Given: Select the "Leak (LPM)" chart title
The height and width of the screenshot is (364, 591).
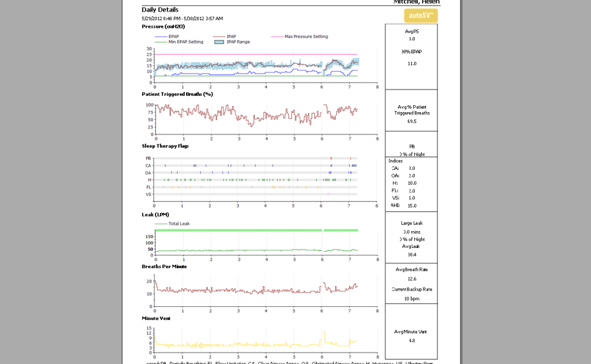Looking at the screenshot, I should 155,214.
